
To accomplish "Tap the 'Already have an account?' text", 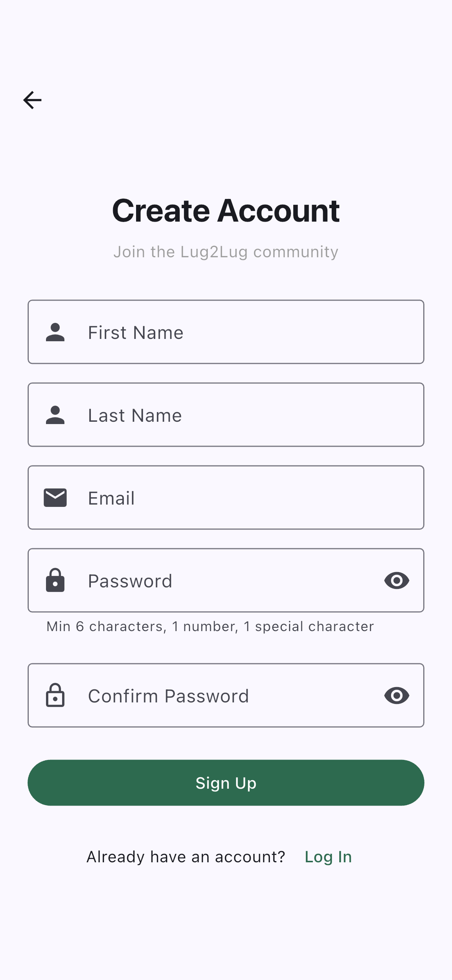I will click(186, 857).
